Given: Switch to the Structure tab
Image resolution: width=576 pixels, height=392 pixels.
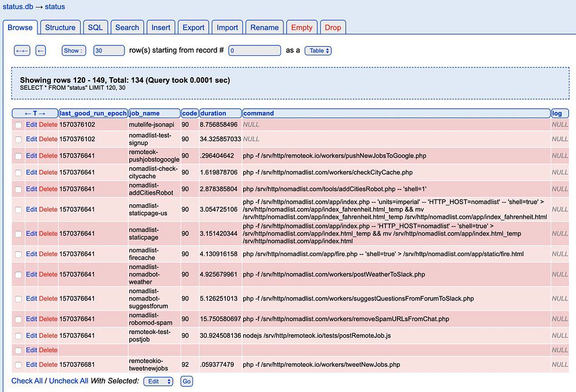Looking at the screenshot, I should [60, 28].
